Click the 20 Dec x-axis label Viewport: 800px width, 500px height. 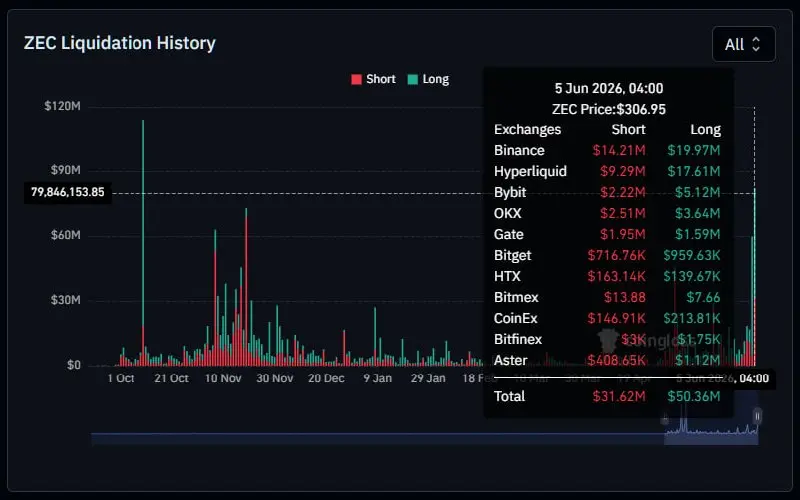click(326, 379)
